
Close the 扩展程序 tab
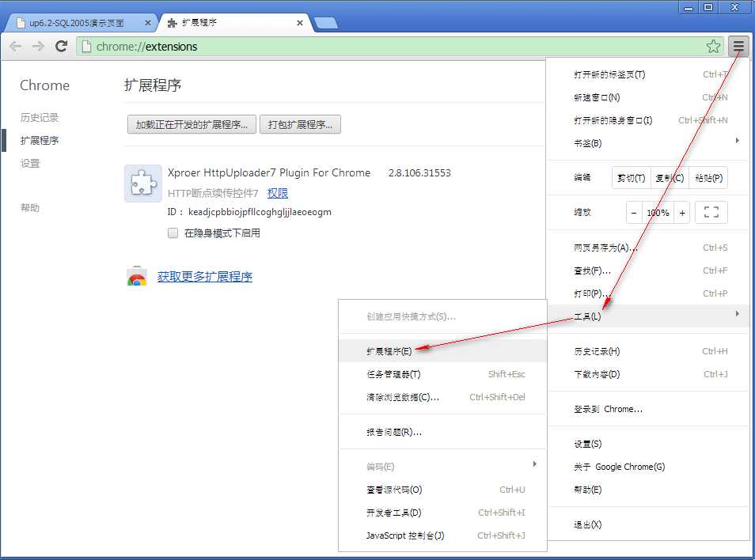point(299,23)
